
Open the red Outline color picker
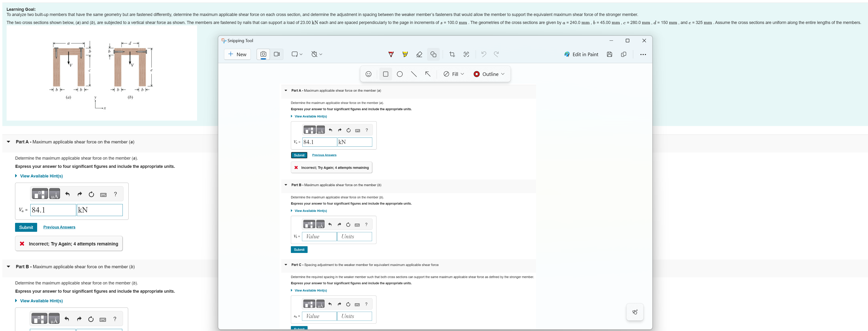click(489, 74)
